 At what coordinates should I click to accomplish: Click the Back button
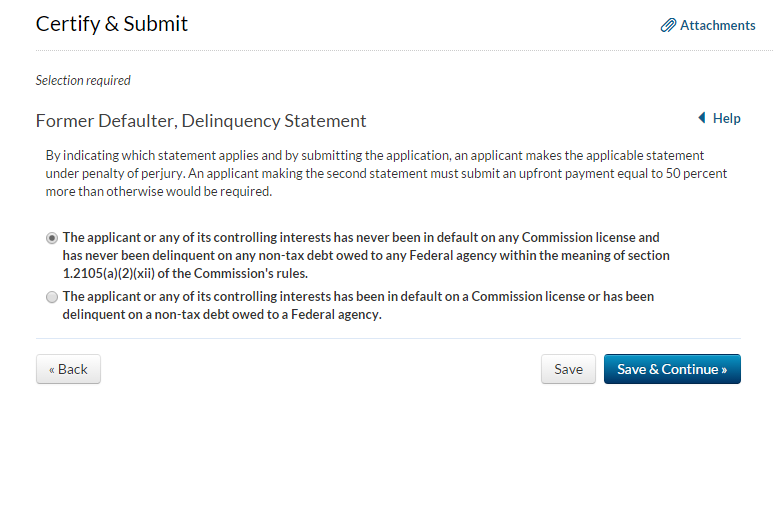[68, 369]
